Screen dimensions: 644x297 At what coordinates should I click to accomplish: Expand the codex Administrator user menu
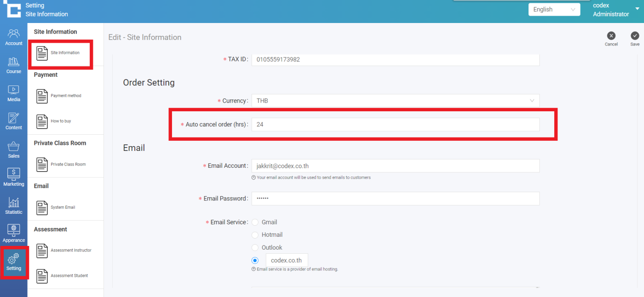tap(637, 10)
